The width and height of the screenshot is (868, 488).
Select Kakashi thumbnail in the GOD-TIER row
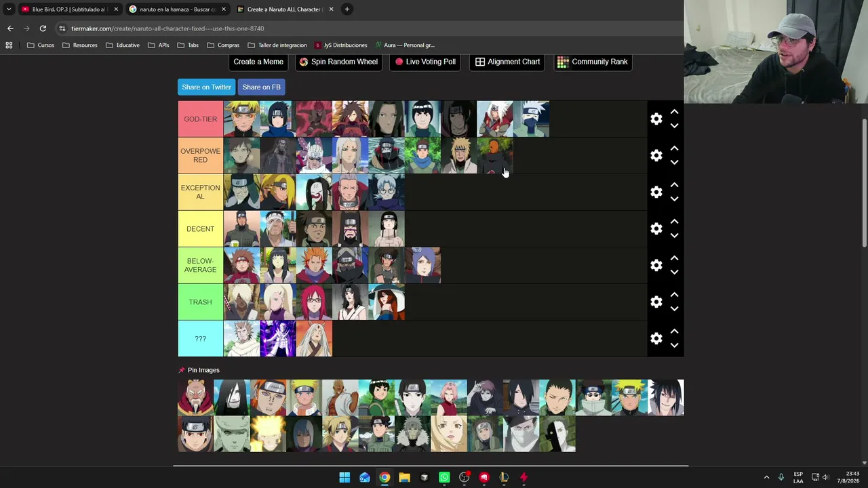pos(532,119)
